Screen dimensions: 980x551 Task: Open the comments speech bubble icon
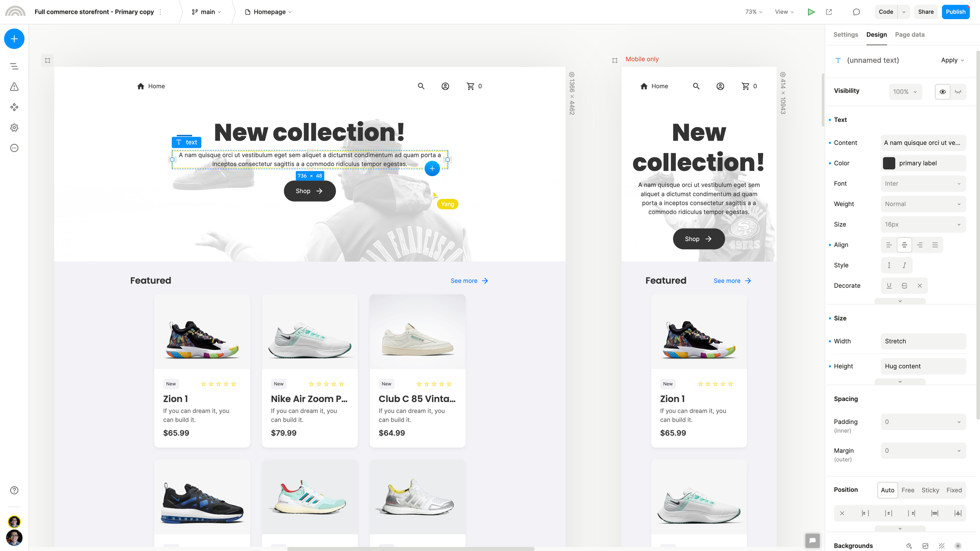click(856, 12)
